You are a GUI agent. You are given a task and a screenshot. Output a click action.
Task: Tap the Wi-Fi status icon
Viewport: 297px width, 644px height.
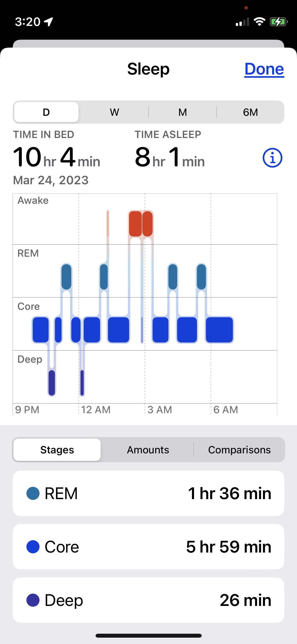(259, 22)
